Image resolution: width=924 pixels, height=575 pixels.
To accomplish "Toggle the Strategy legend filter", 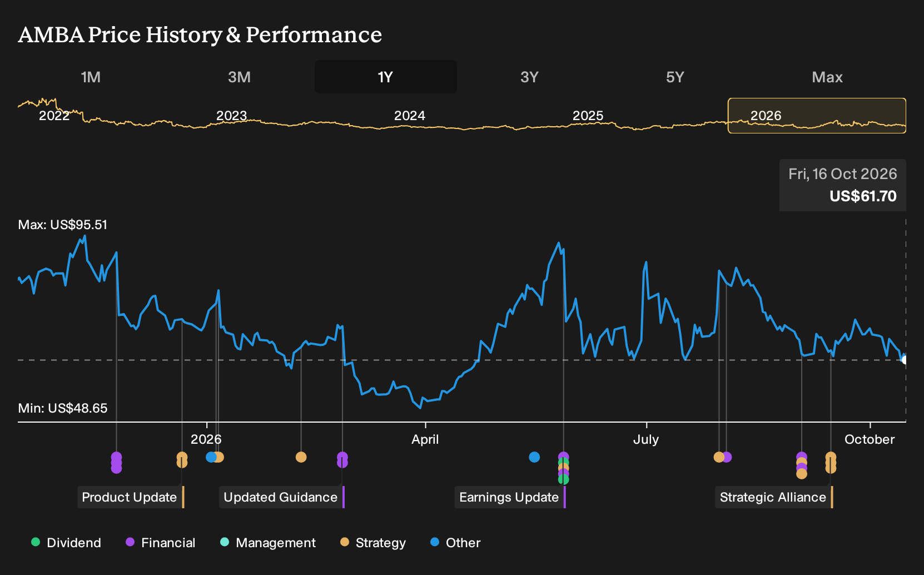I will [x=373, y=543].
